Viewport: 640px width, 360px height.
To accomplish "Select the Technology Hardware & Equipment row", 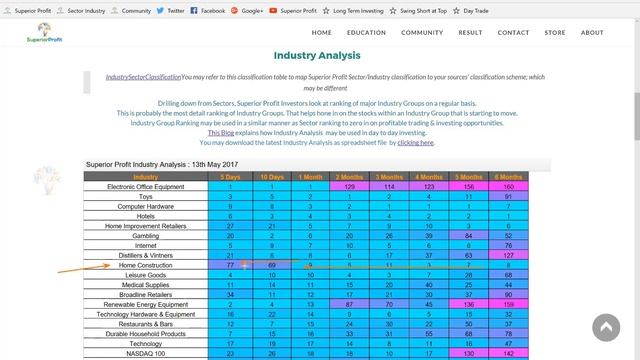I will pos(146,314).
